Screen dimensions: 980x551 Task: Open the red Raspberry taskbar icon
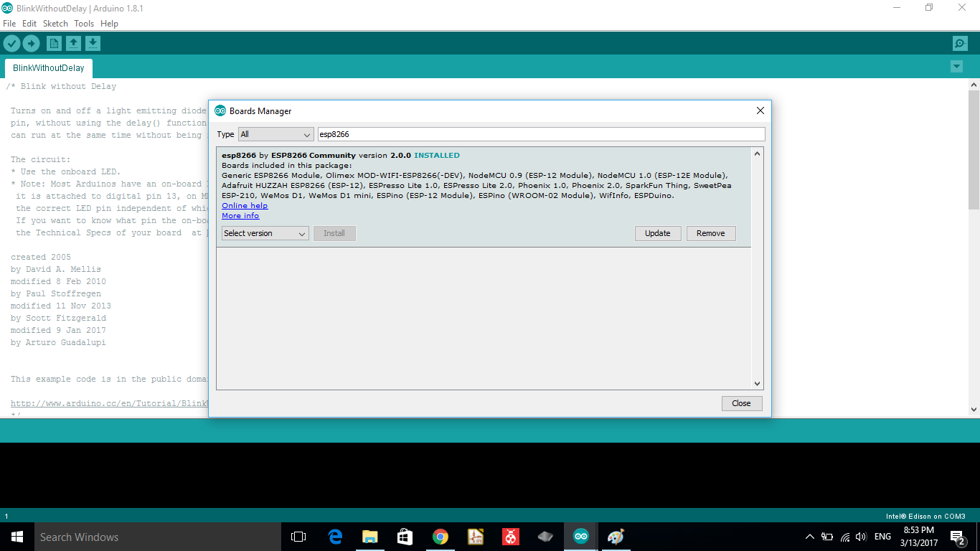point(510,537)
